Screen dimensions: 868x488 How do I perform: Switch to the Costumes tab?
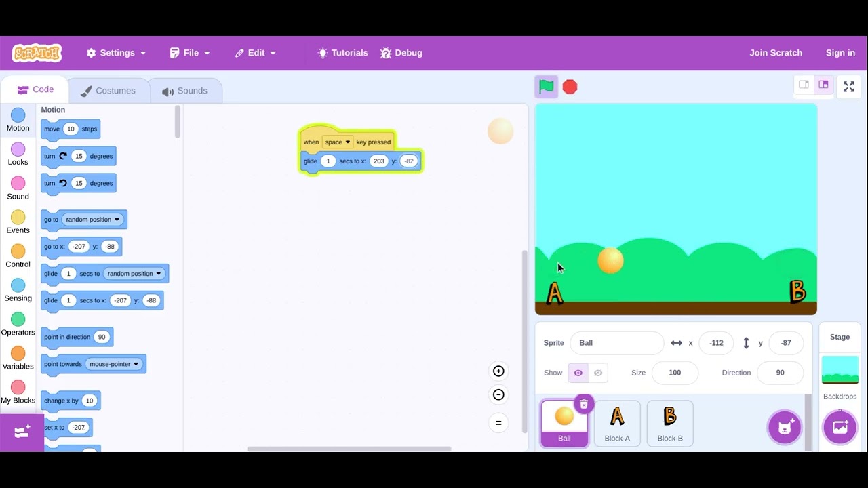108,91
